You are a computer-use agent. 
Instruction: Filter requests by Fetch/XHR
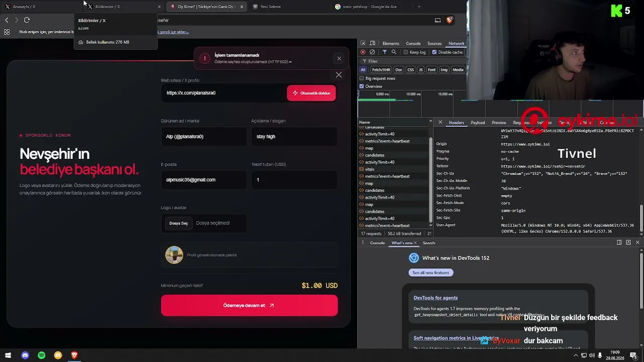pos(381,70)
